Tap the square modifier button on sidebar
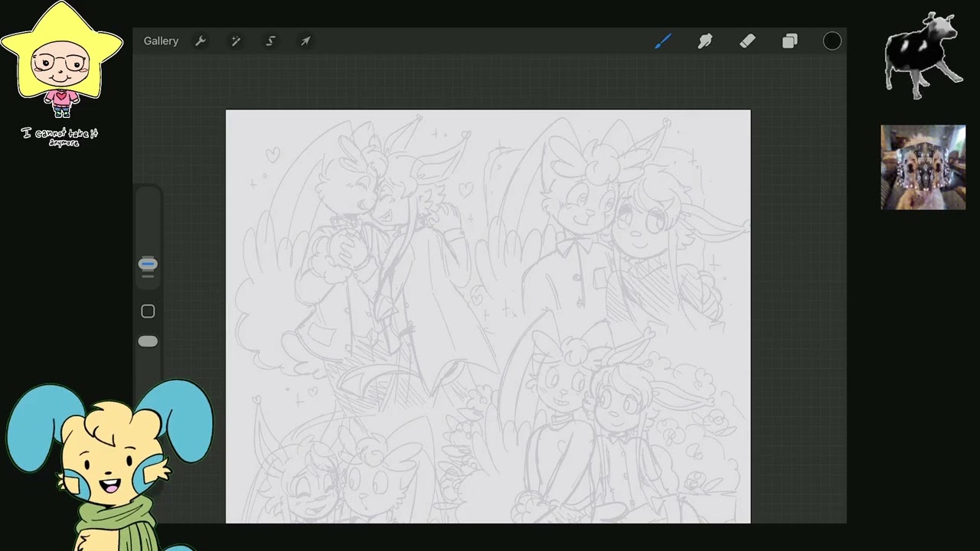980x551 pixels. tap(148, 311)
